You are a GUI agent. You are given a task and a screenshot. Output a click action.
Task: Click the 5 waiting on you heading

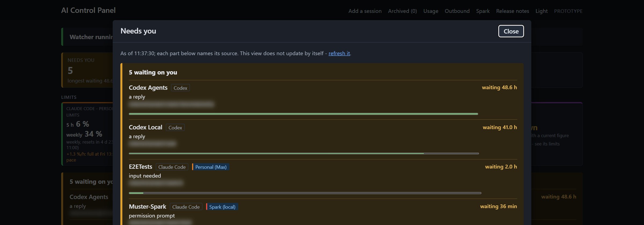click(153, 72)
